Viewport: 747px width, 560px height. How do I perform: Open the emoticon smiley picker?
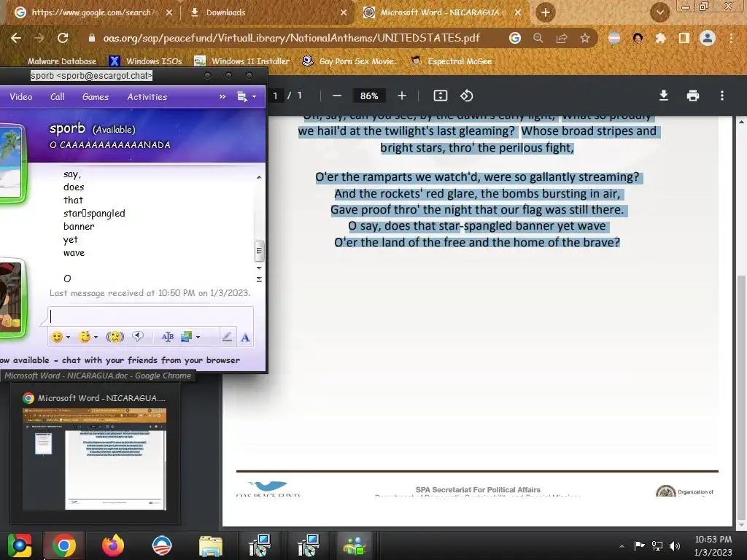click(x=61, y=337)
